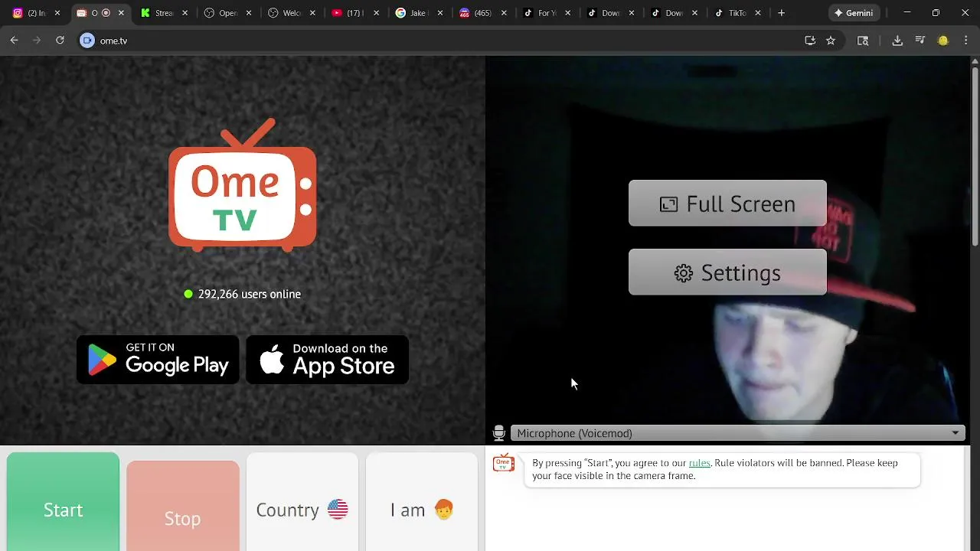This screenshot has height=551, width=980.
Task: Open the rules link
Action: 699,463
